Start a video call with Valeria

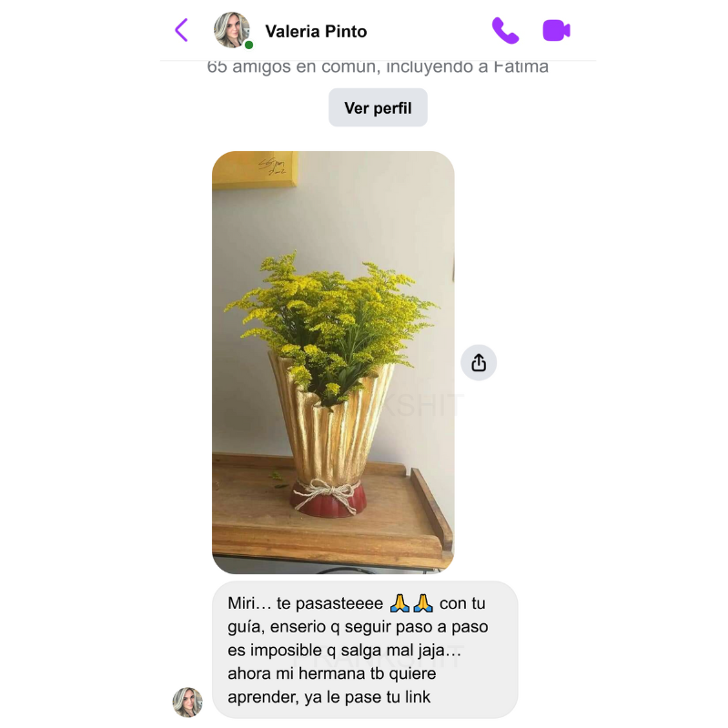(x=556, y=31)
